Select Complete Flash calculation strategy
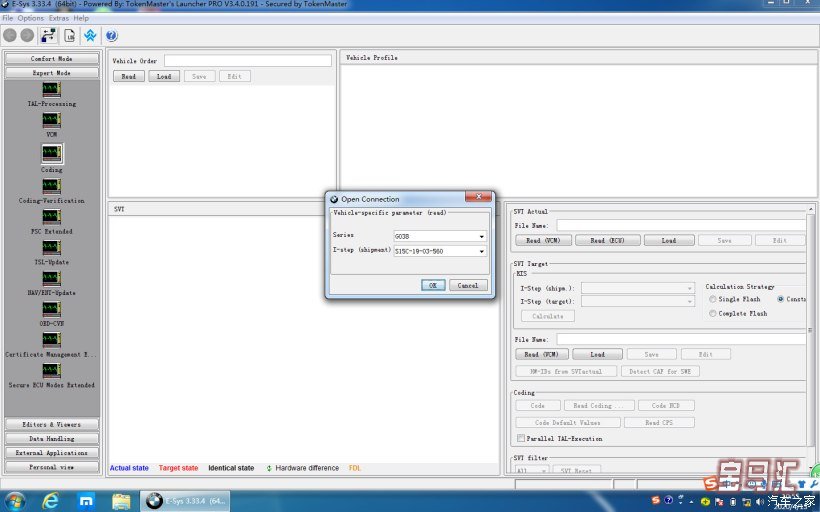The height and width of the screenshot is (512, 820). [x=712, y=313]
